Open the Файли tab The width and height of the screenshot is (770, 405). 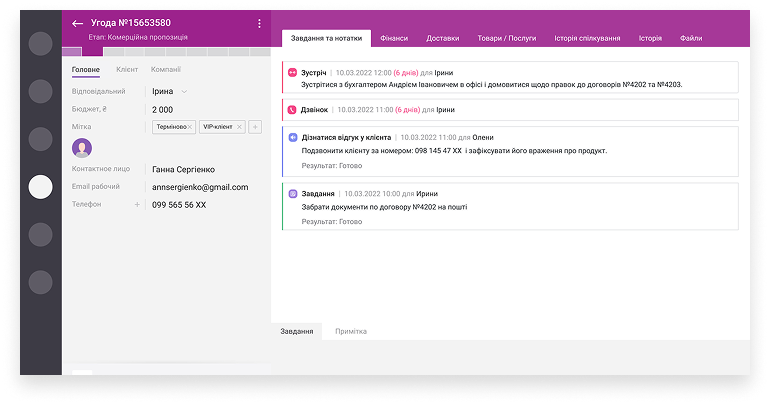pyautogui.click(x=691, y=38)
